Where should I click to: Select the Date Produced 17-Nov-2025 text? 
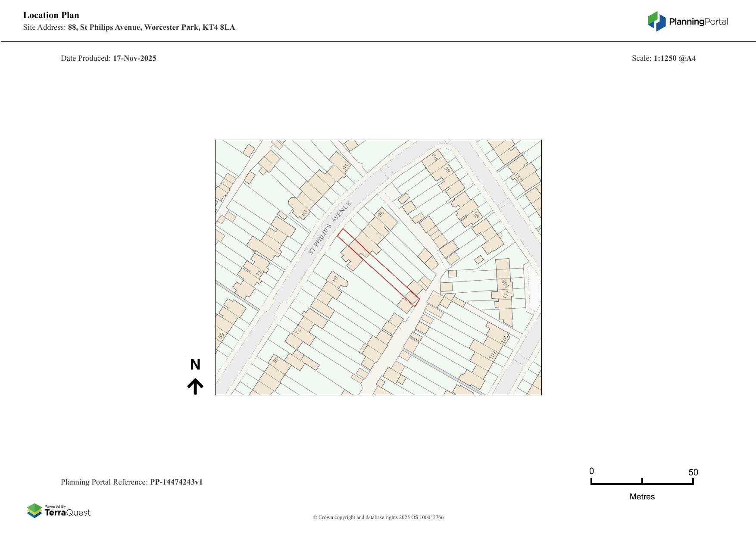click(x=109, y=58)
